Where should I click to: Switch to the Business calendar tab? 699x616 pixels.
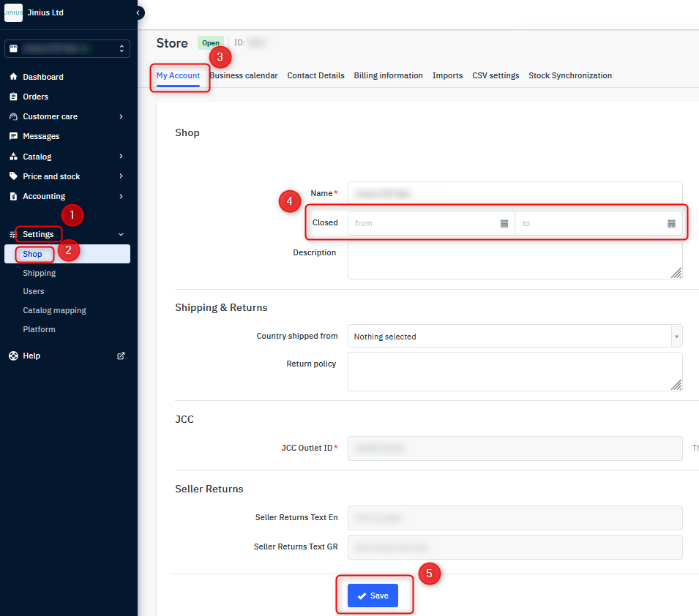point(244,75)
